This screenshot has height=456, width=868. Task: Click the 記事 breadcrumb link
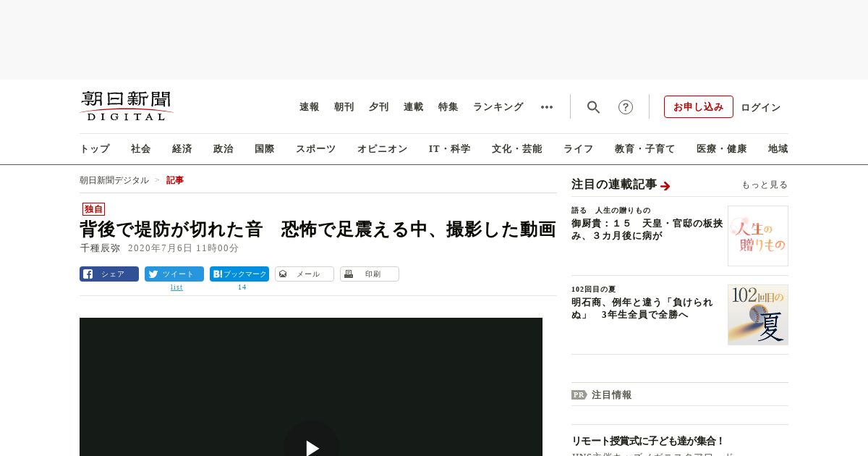[x=175, y=180]
